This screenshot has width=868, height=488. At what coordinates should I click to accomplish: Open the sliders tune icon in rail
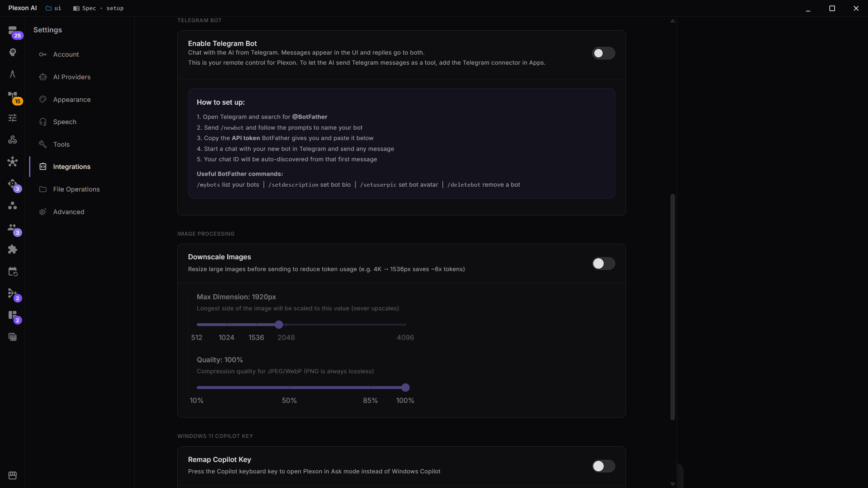coord(13,118)
